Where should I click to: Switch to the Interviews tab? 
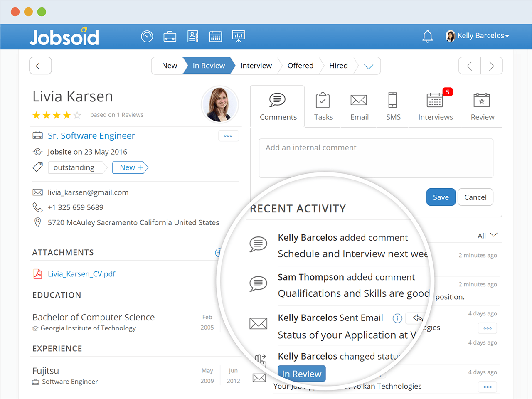click(436, 106)
